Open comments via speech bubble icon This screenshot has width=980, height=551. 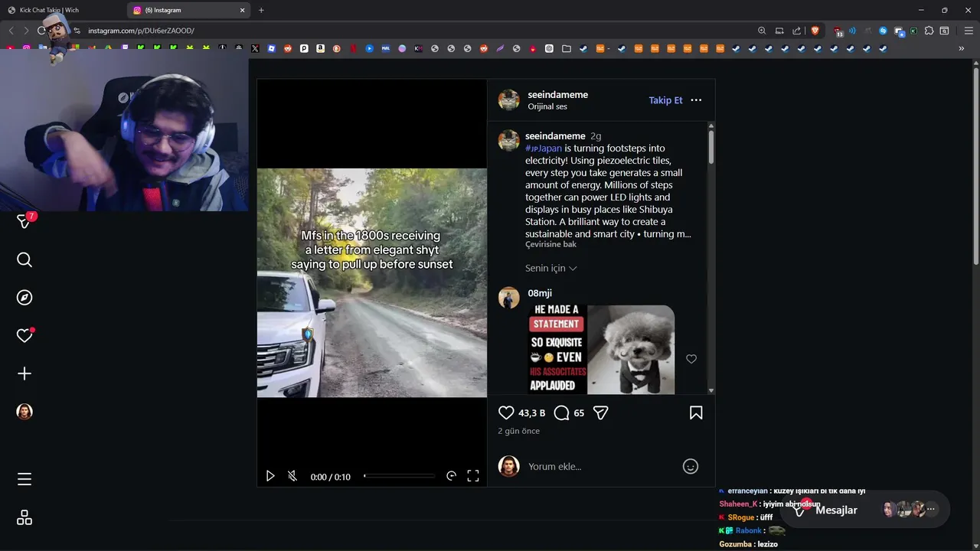pyautogui.click(x=561, y=412)
